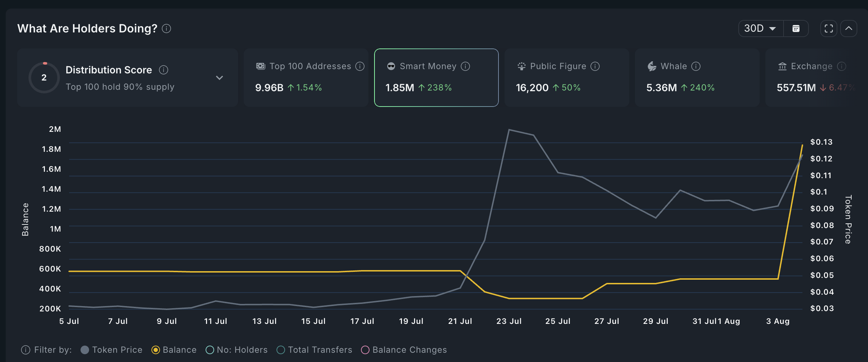Click info icon next to Whale
The width and height of the screenshot is (868, 362).
pos(696,66)
